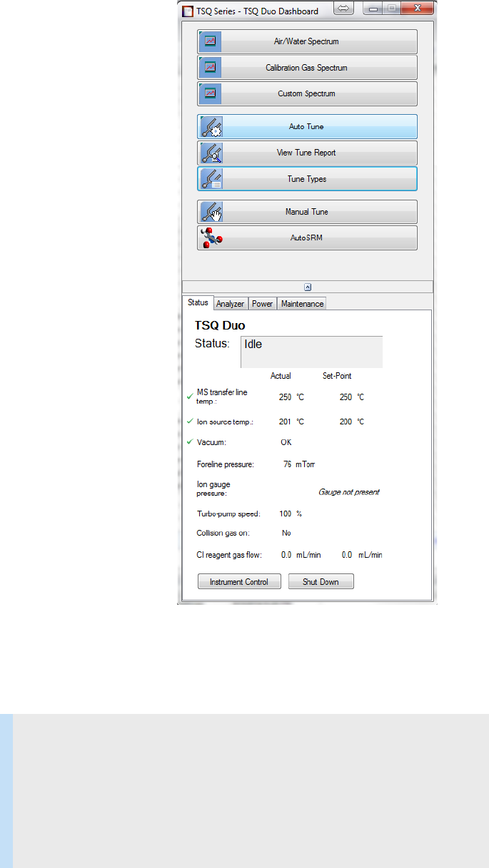Click the Set-Point column header
This screenshot has height=868, width=489.
click(x=337, y=376)
